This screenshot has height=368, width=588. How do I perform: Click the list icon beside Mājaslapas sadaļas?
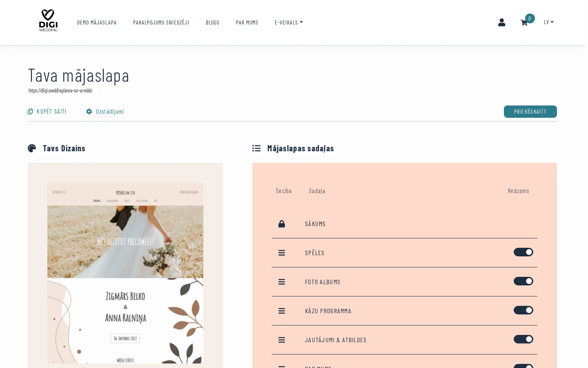256,148
